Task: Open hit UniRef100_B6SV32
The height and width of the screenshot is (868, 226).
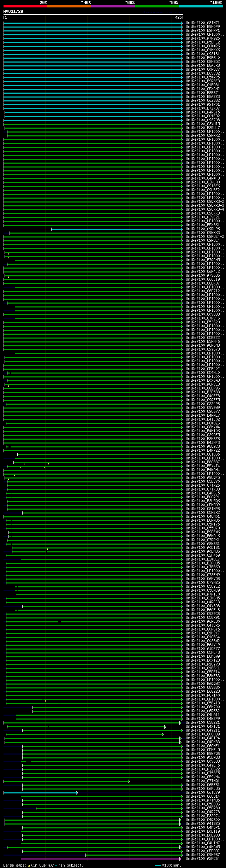Action: tap(203, 74)
